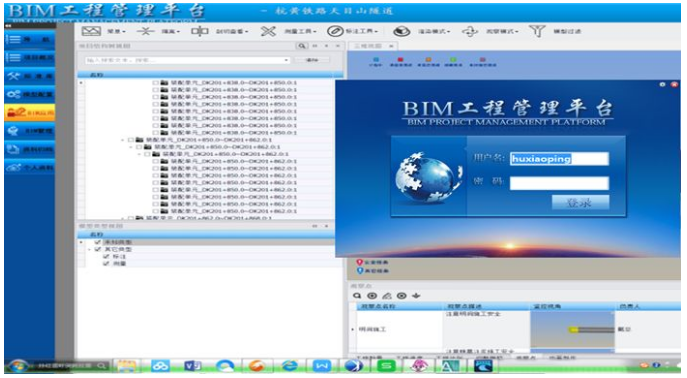Focus the 用户名 field containing huxiaoping
Image resolution: width=687 pixels, height=378 pixels.
tap(559, 159)
